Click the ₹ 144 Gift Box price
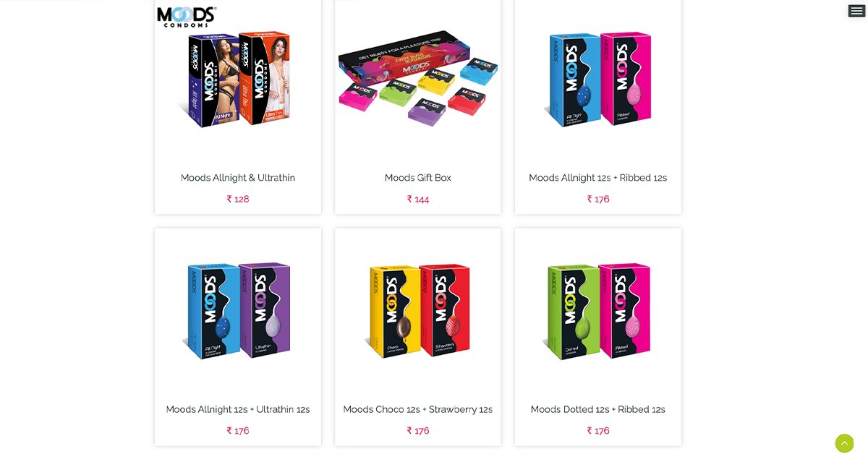Screen dimensions: 868x454 pyautogui.click(x=418, y=199)
